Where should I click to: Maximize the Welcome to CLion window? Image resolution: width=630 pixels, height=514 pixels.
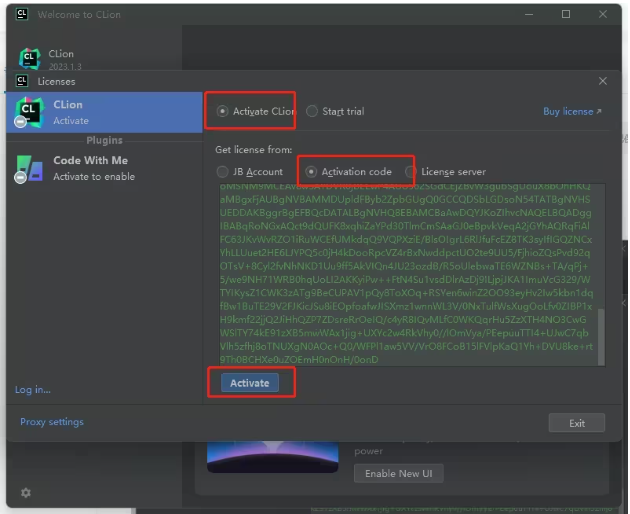[566, 14]
